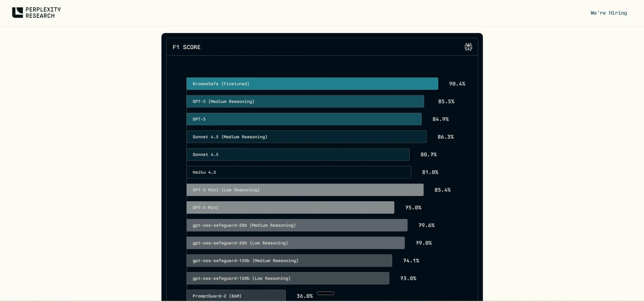Click the Haiku 4.5 bar
Screen dimensions: 644x302
pyautogui.click(x=299, y=172)
